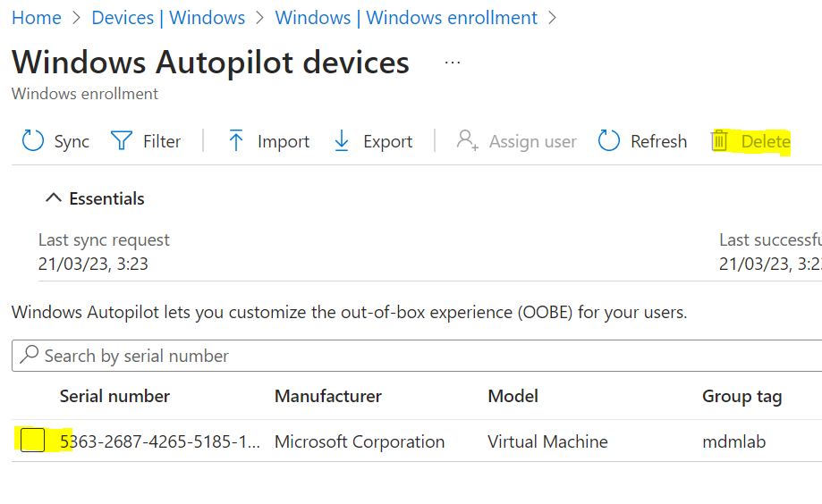822x504 pixels.
Task: Click the Delete label in toolbar
Action: pyautogui.click(x=766, y=141)
